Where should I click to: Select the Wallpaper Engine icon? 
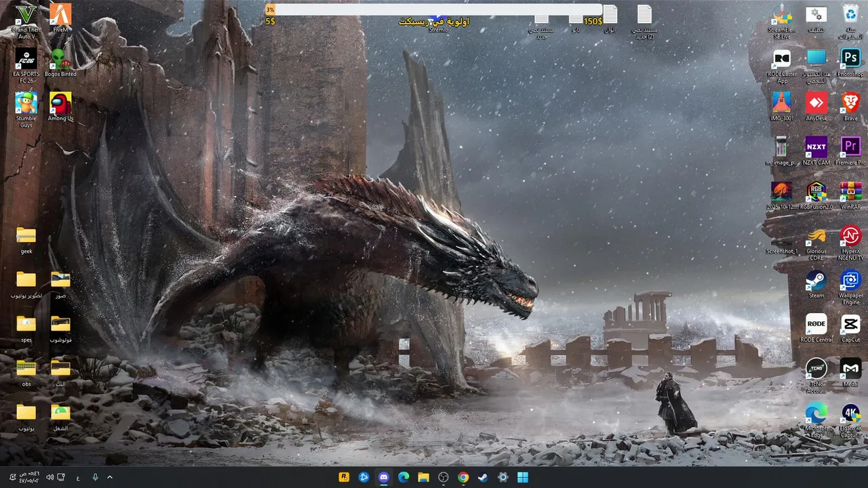click(x=850, y=287)
